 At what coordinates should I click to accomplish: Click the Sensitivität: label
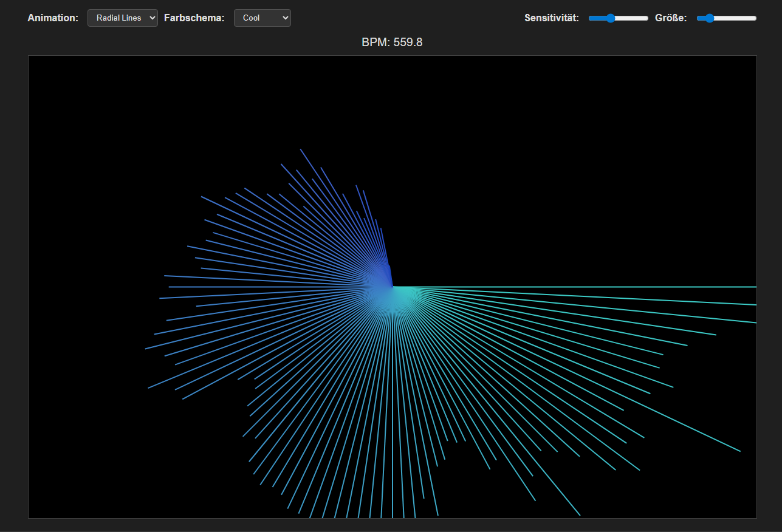tap(551, 18)
